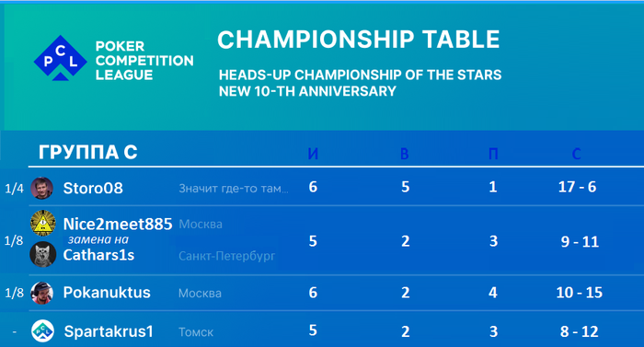
Task: Click the ГРУППА C group heading
Action: [x=88, y=153]
